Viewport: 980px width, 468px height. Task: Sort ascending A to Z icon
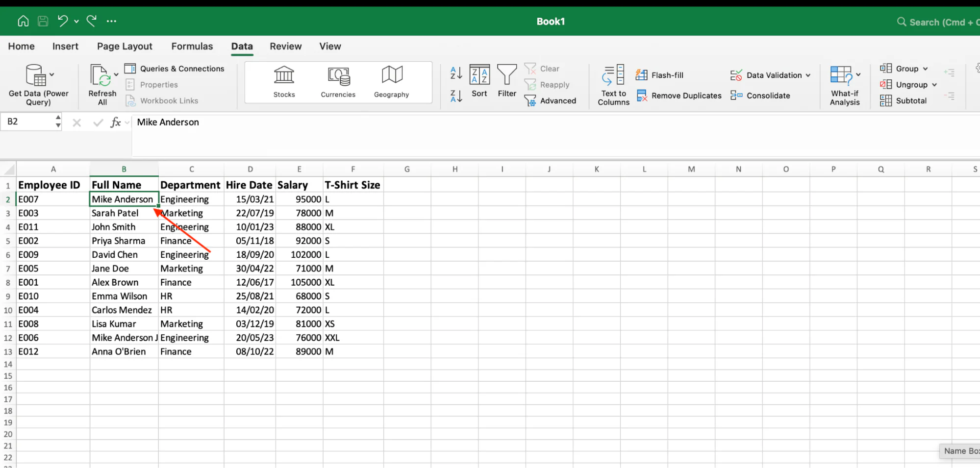456,73
